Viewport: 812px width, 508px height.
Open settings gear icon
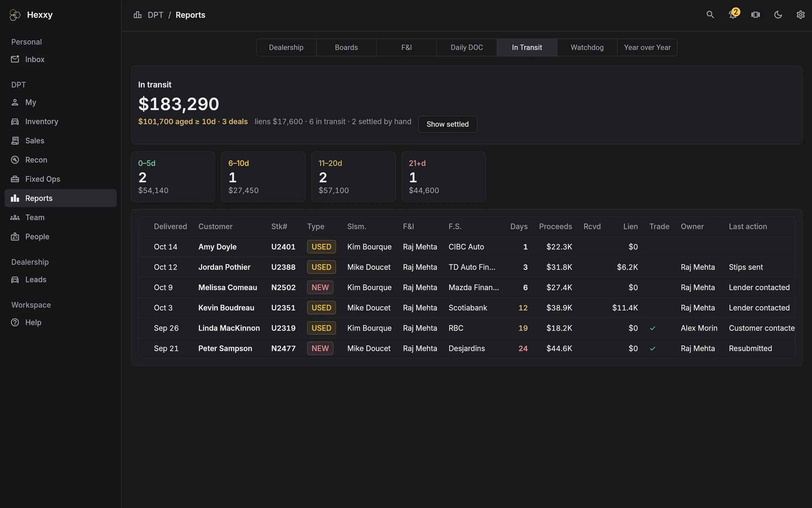(801, 15)
